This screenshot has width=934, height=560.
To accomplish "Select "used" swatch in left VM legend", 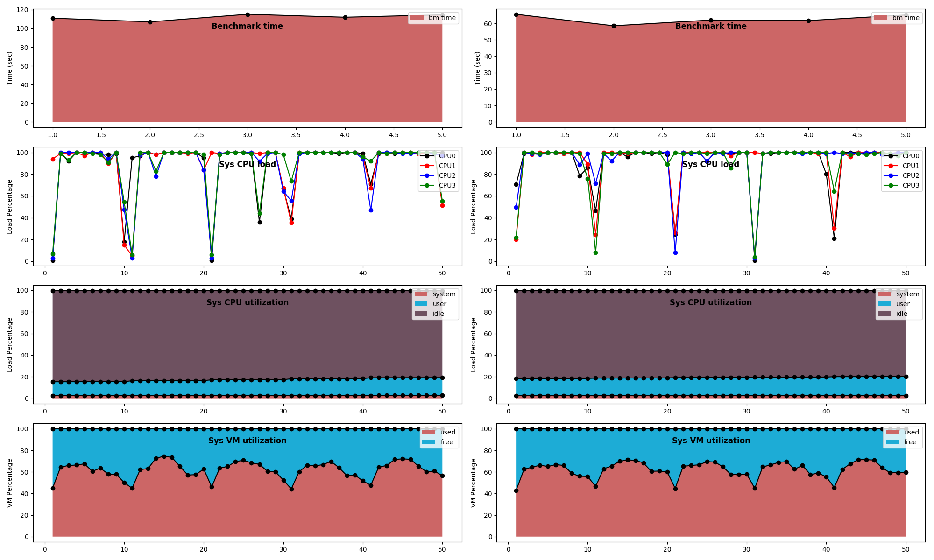I will pyautogui.click(x=429, y=432).
